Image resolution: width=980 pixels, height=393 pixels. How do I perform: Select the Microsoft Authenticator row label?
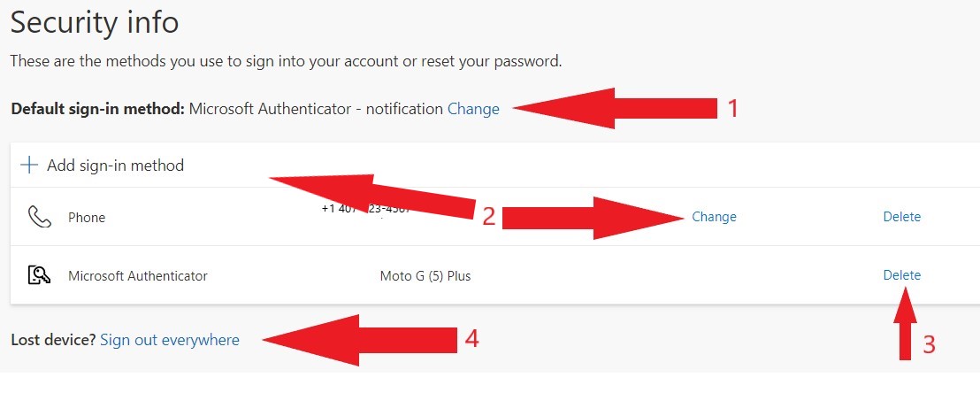(x=137, y=275)
